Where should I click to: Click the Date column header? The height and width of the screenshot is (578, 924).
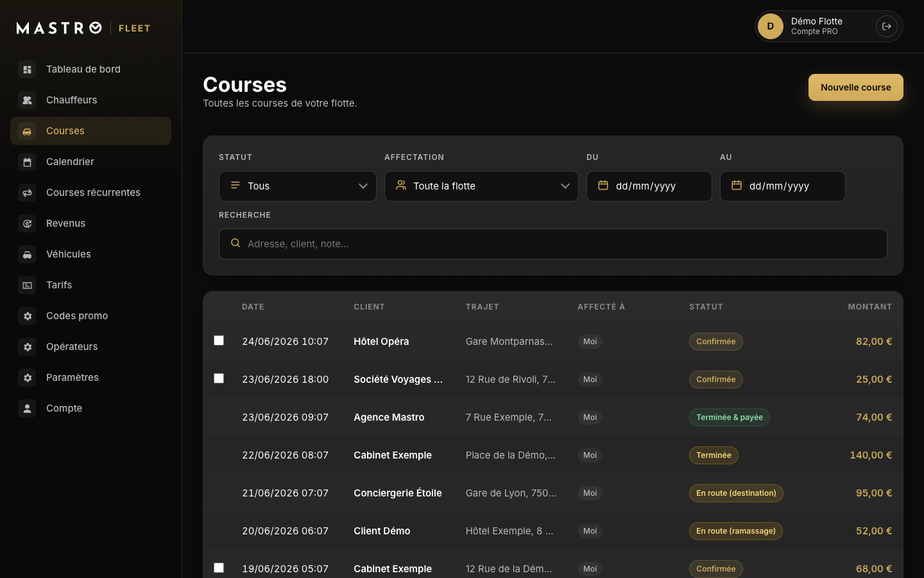tap(253, 307)
